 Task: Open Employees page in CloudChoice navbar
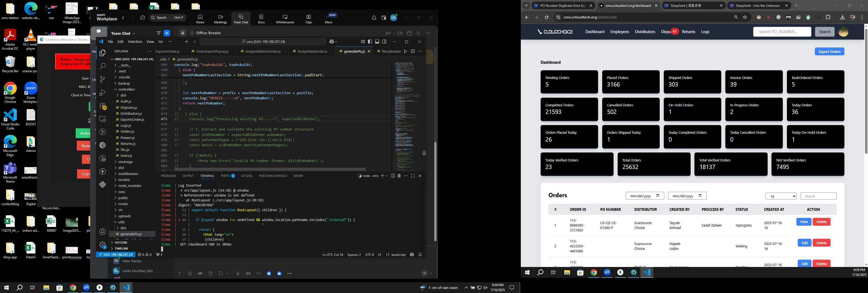619,32
